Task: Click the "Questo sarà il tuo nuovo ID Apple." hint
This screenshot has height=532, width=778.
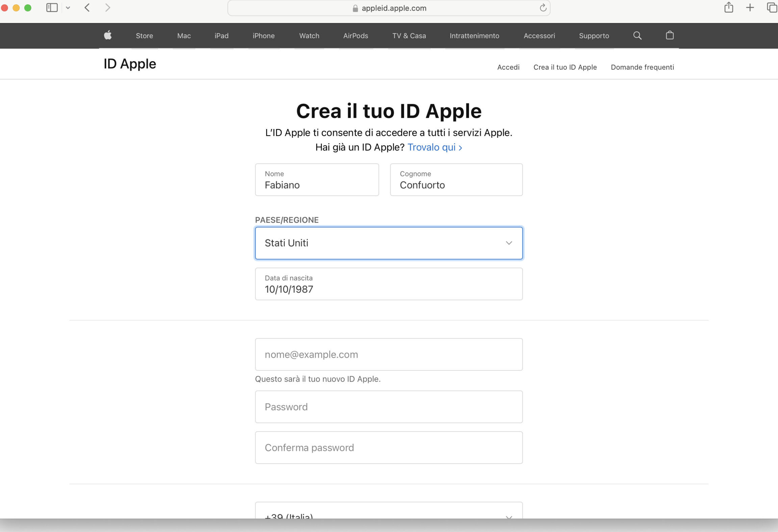Action: (318, 379)
